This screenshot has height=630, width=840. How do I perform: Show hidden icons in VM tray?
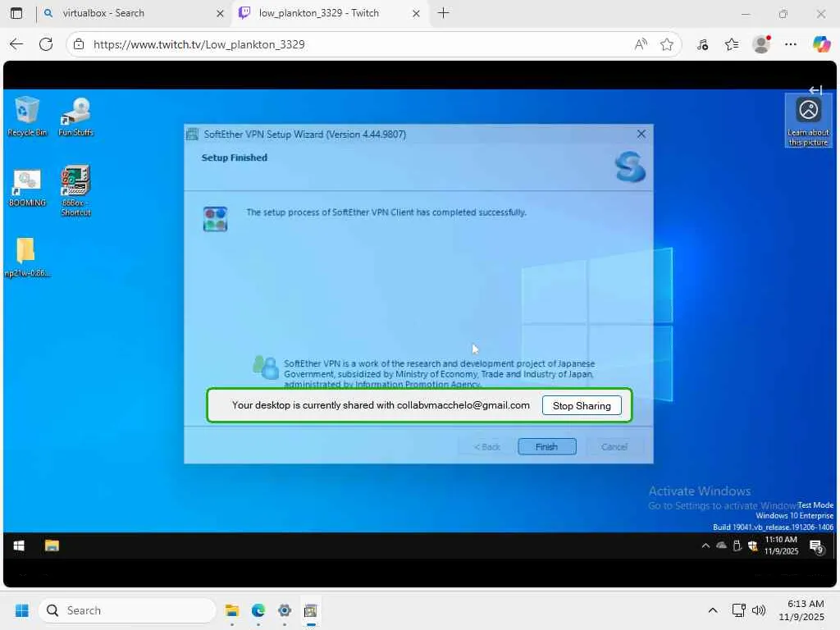point(705,546)
